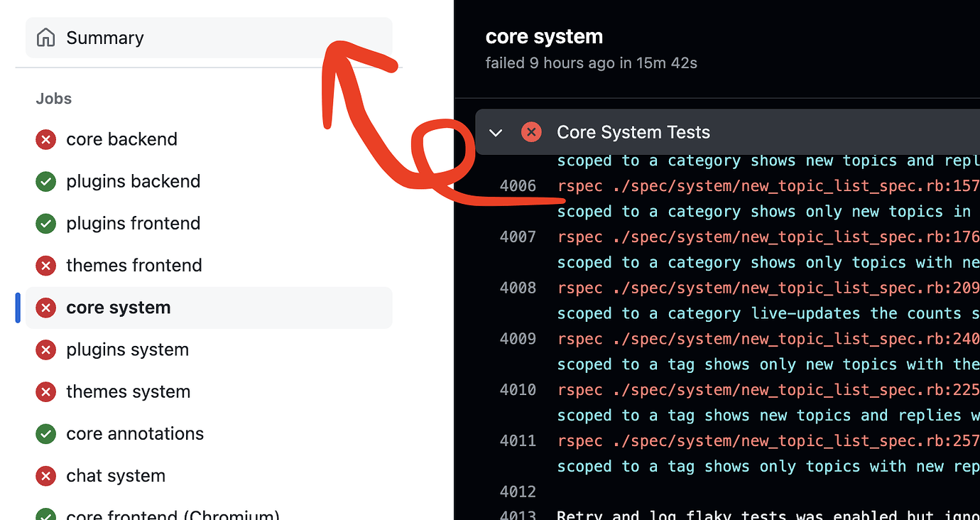Click log line number 4011
980x520 pixels.
(x=518, y=441)
